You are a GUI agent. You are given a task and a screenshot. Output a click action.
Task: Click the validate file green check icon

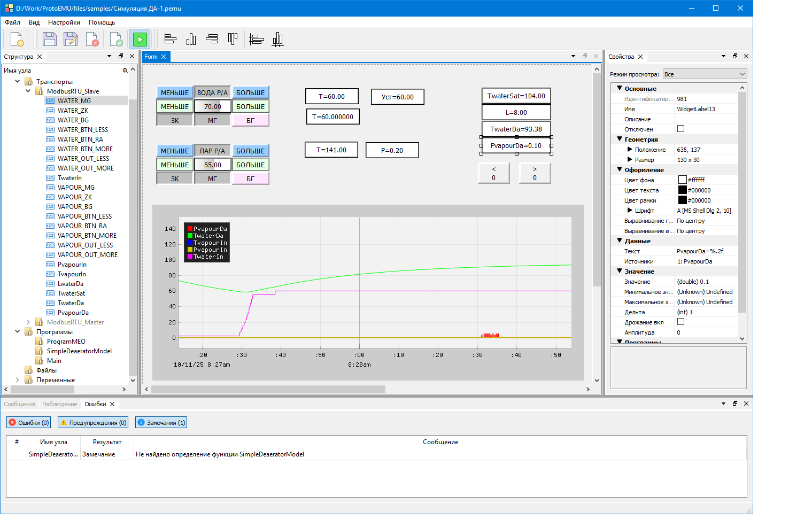[116, 40]
